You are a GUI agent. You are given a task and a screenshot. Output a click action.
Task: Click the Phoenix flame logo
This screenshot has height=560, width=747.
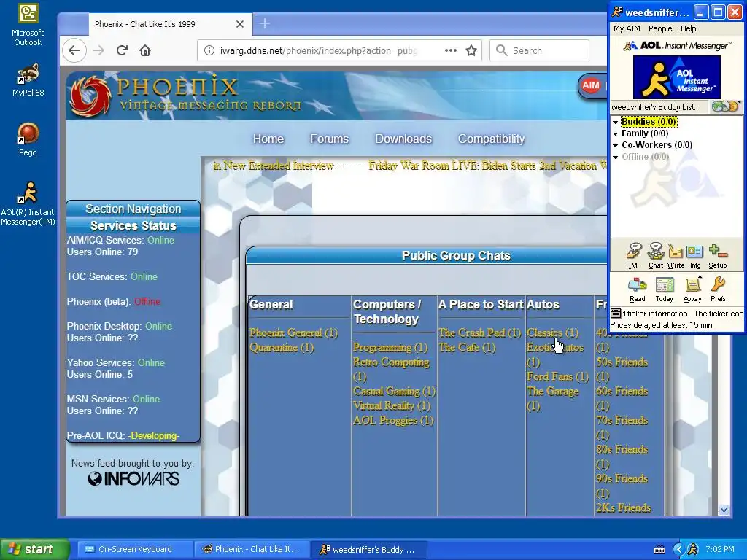(x=90, y=97)
